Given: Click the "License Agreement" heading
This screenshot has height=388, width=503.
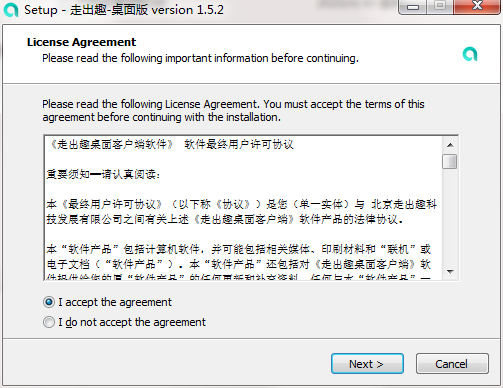Looking at the screenshot, I should click(81, 42).
